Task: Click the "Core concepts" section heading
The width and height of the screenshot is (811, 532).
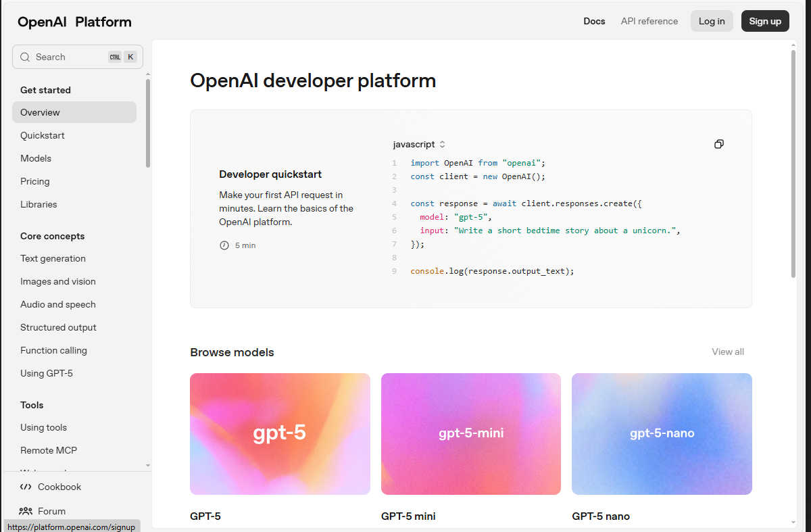Action: [53, 236]
